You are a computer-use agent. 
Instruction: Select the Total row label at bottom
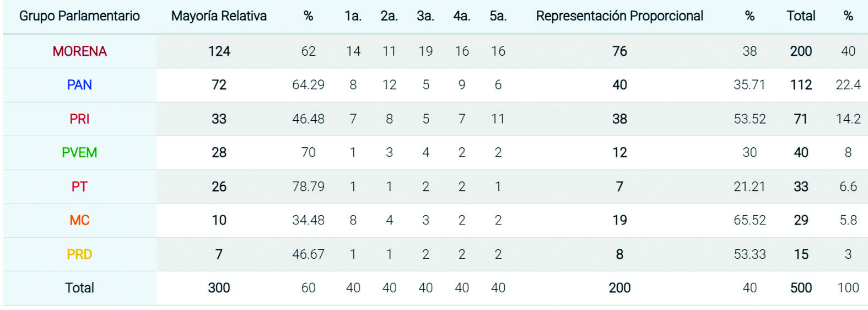[x=79, y=288]
